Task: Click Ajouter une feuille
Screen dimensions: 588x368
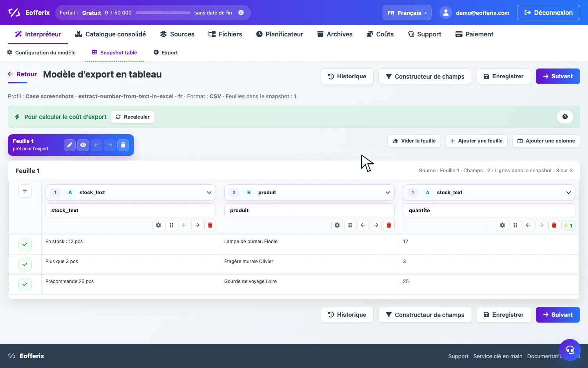Action: [x=477, y=141]
